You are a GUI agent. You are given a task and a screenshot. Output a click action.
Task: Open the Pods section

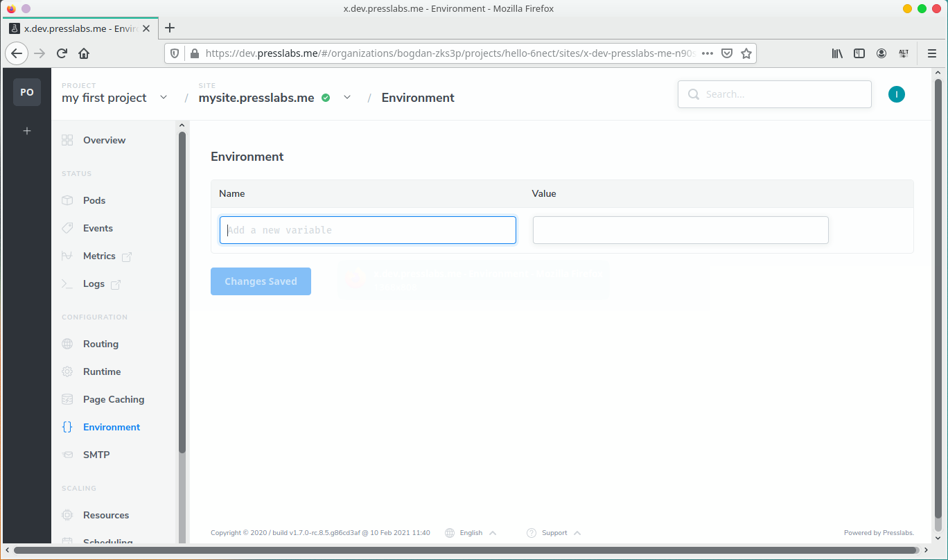click(94, 200)
